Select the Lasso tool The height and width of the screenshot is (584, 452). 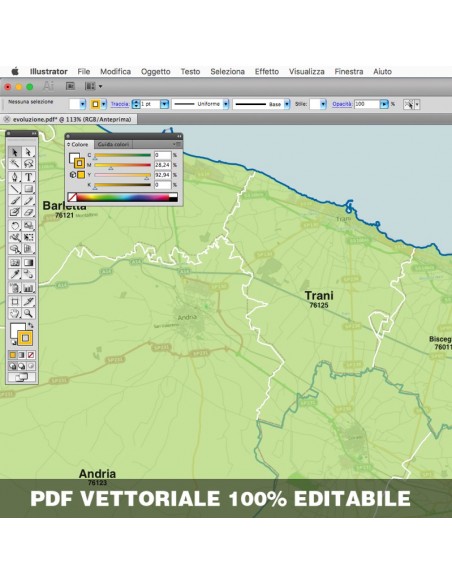(x=28, y=164)
